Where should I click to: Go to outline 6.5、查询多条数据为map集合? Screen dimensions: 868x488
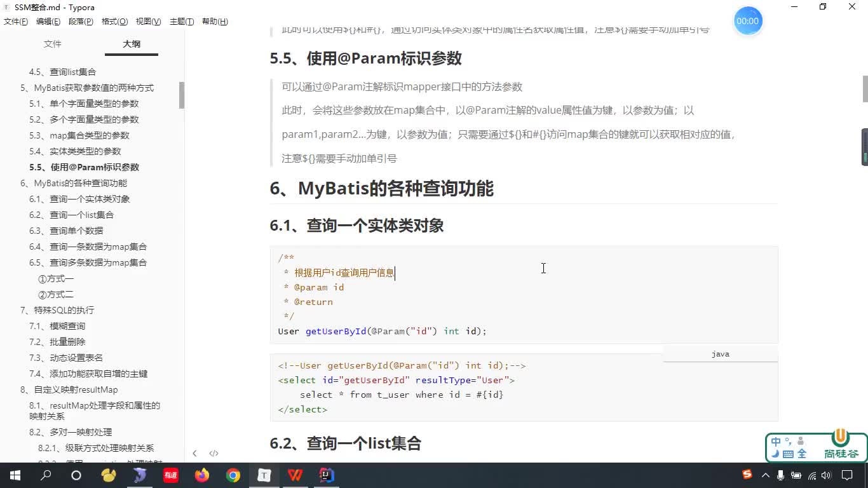tap(88, 262)
